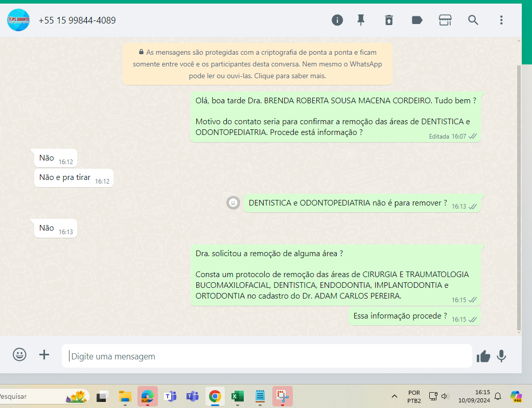This screenshot has width=532, height=408.
Task: Open Notepad from the taskbar
Action: (260, 396)
